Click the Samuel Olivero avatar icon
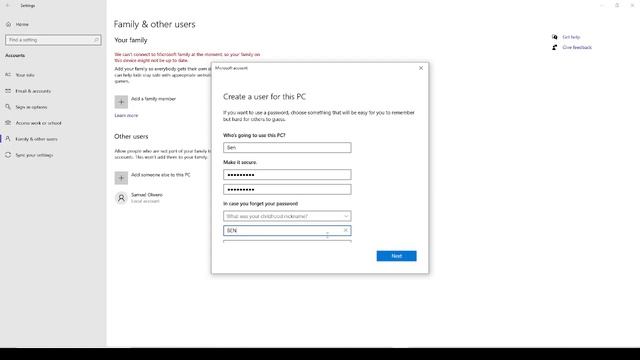Viewport: 640px width, 360px height. point(121,198)
